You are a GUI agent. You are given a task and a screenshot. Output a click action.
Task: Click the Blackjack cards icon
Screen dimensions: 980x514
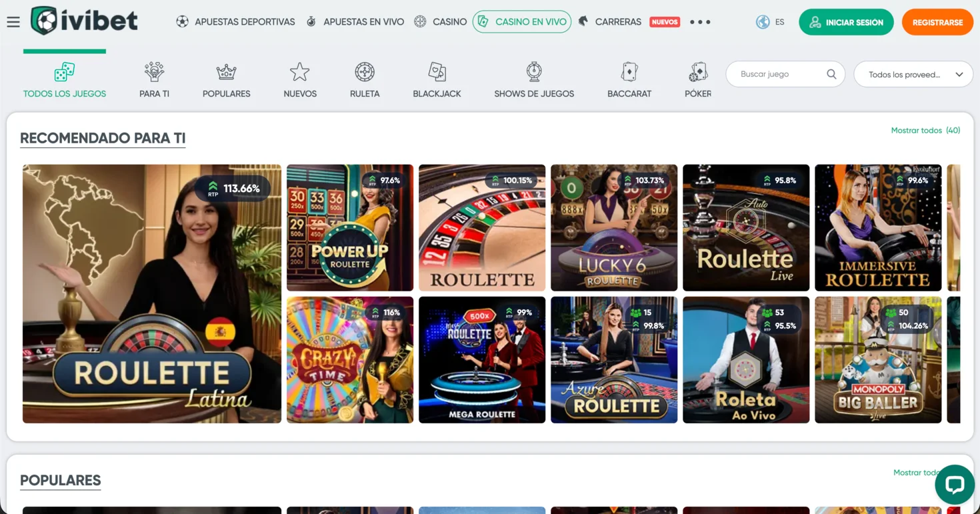coord(437,71)
